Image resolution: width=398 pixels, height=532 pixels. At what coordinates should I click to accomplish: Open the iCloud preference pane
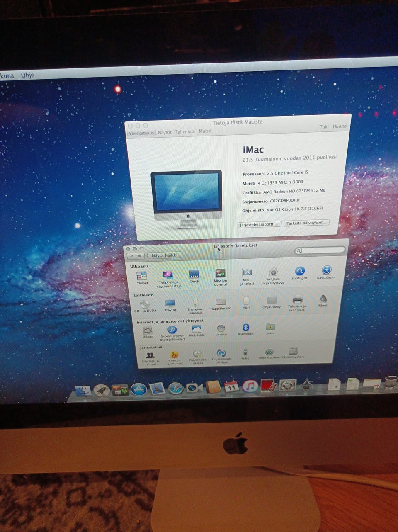point(148,333)
